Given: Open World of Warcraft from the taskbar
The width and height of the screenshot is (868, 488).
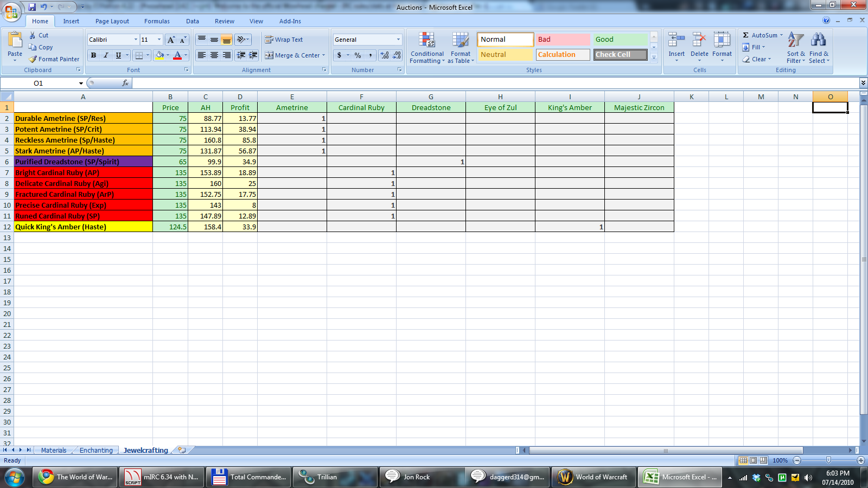Looking at the screenshot, I should pyautogui.click(x=593, y=477).
